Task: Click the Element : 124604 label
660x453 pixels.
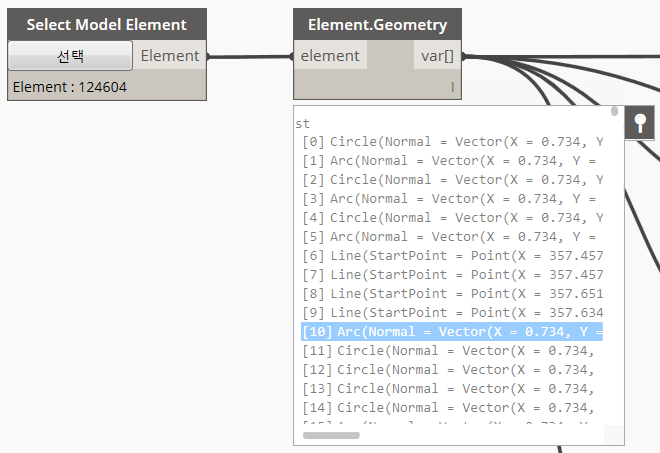Action: 70,87
